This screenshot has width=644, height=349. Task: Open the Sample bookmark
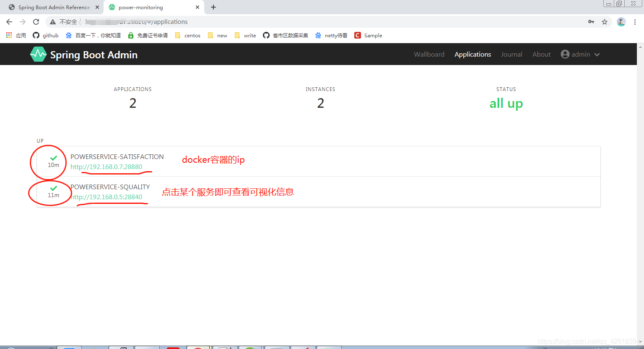[x=368, y=35]
